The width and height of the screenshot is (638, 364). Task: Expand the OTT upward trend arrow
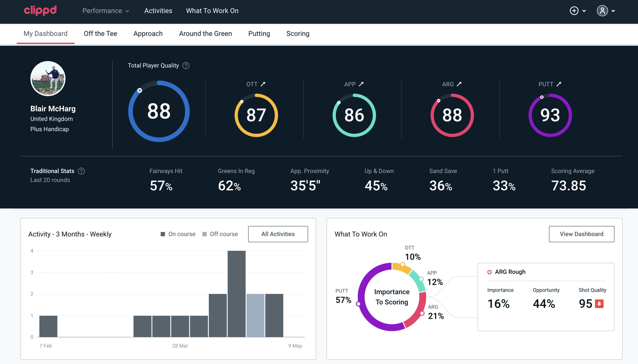point(264,84)
